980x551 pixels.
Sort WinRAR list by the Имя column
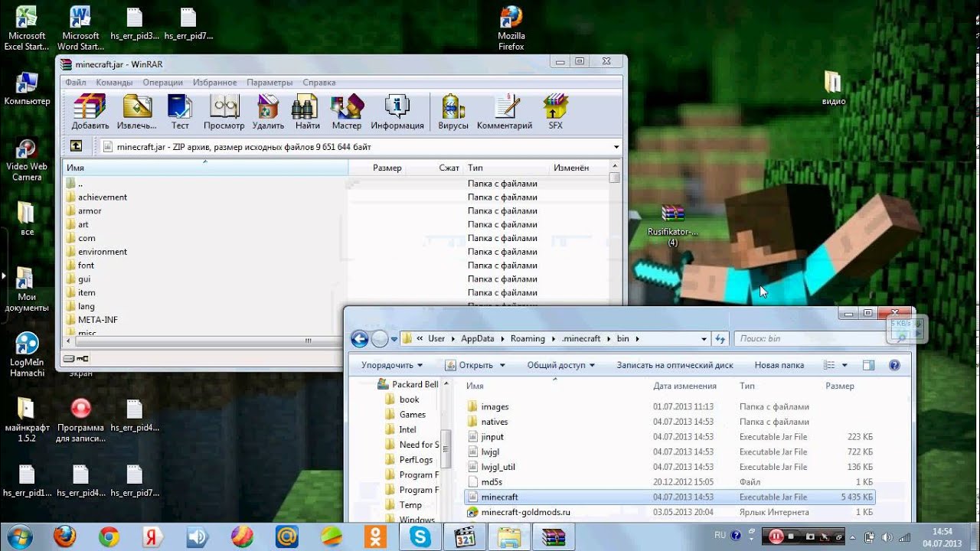click(x=205, y=168)
